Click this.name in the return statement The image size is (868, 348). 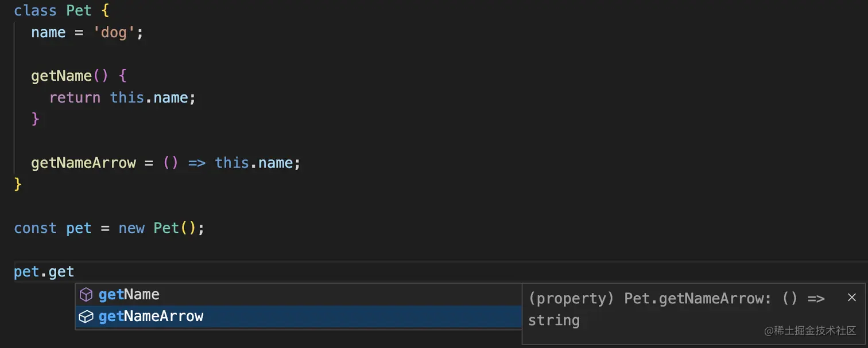[x=149, y=98]
